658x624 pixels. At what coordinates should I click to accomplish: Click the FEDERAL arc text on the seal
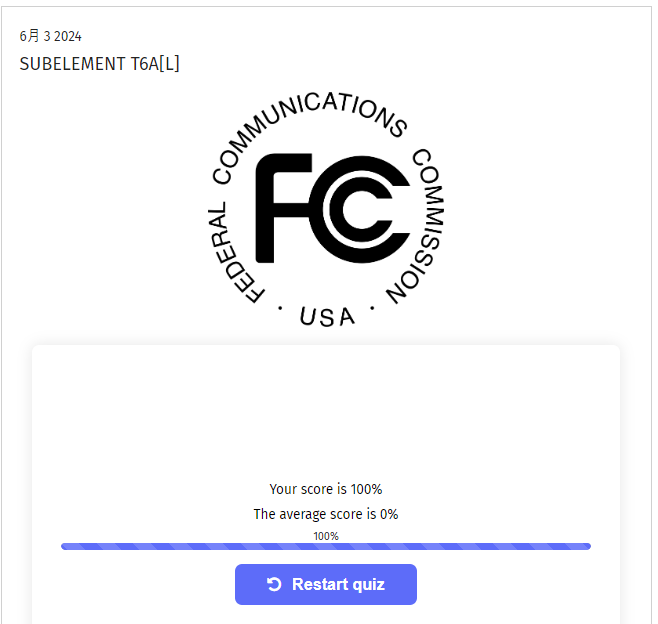[x=228, y=252]
